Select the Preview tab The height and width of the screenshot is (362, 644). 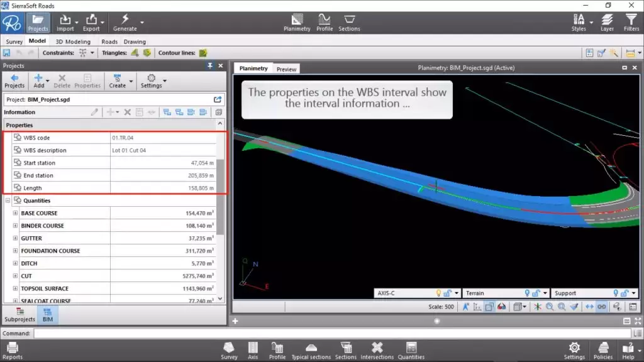286,69
